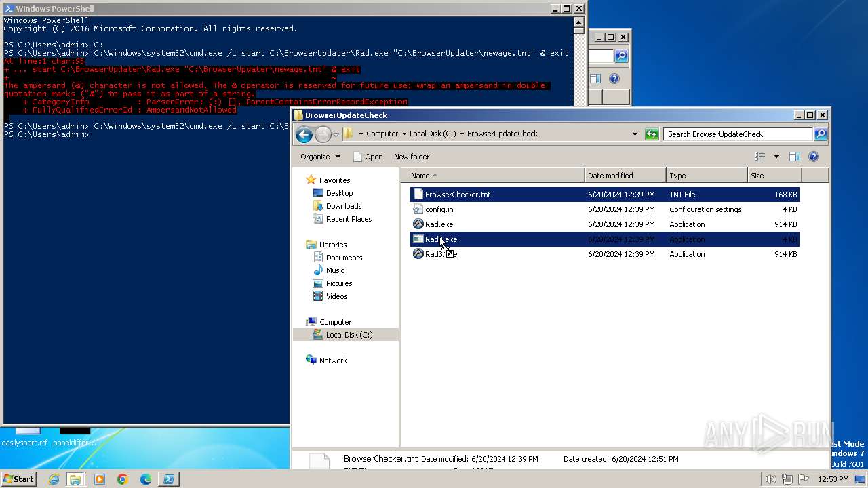
Task: Click the green refresh button
Action: tap(652, 134)
